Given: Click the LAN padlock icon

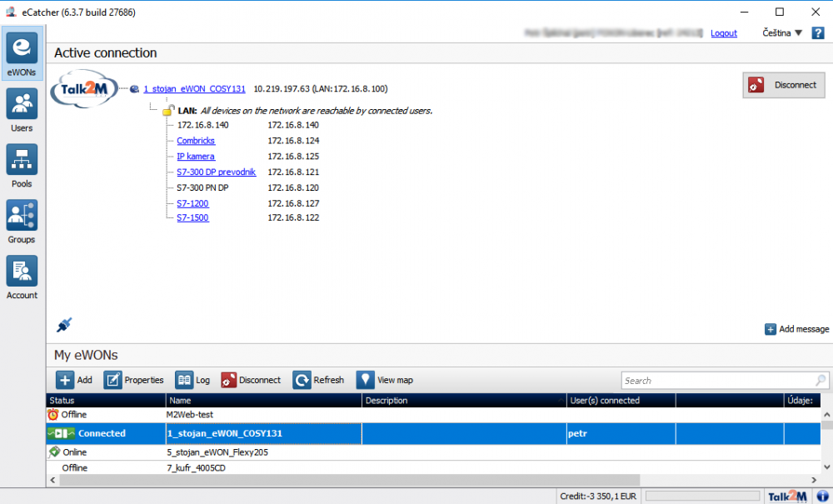Looking at the screenshot, I should tap(168, 110).
